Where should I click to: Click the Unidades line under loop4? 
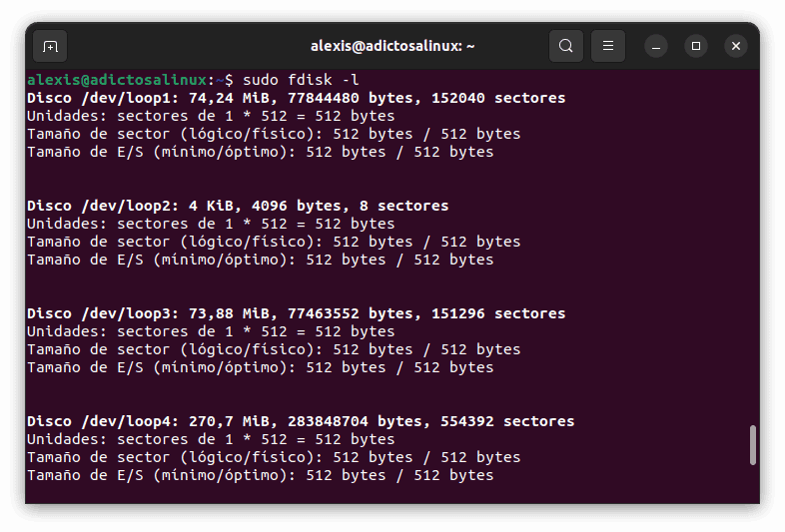[x=211, y=439]
